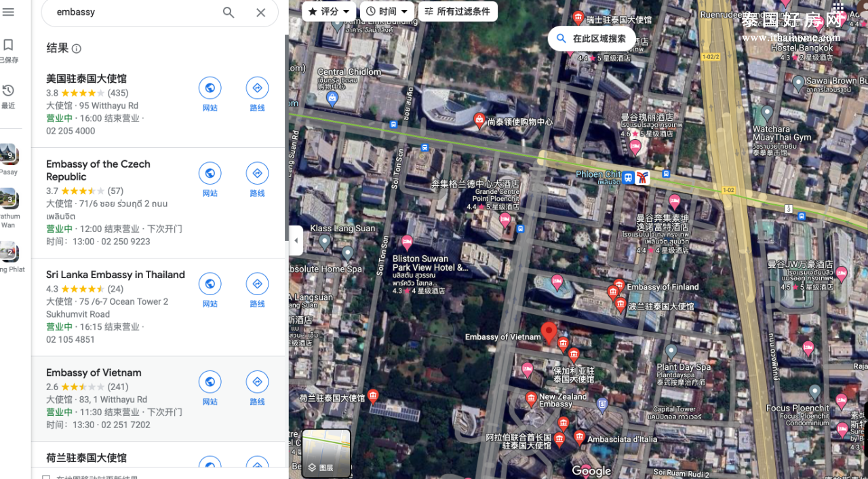Screen dimensions: 868x479
Task: Click the info icon next to 结果
Action: click(x=77, y=49)
